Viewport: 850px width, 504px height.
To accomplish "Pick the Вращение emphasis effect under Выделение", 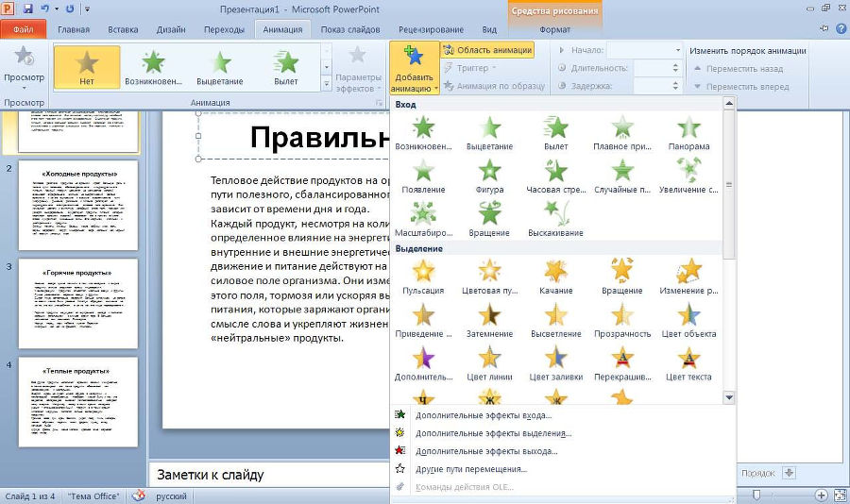I will 621,277.
